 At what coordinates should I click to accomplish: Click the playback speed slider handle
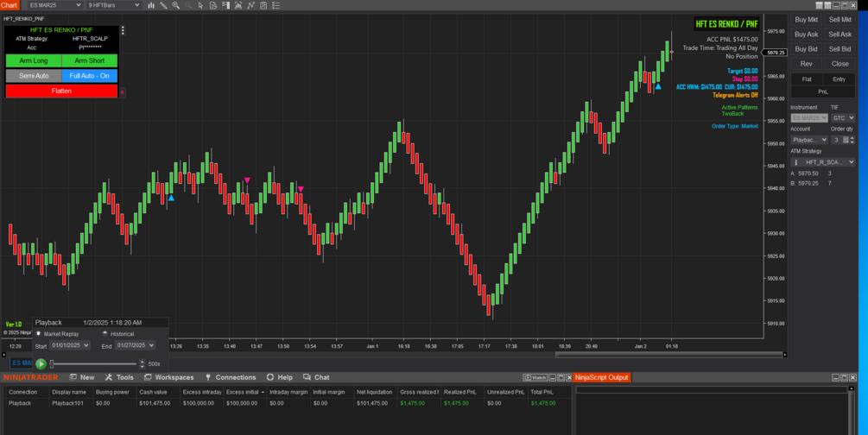(x=52, y=363)
